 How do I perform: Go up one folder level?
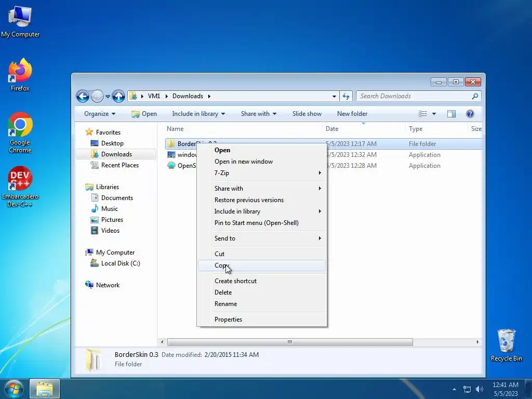tap(118, 96)
